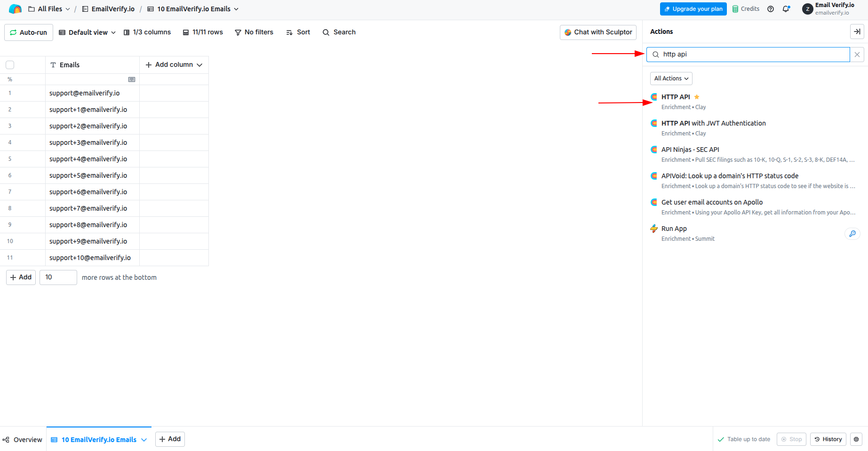Click the Stop button
The height and width of the screenshot is (451, 868).
pos(792,439)
